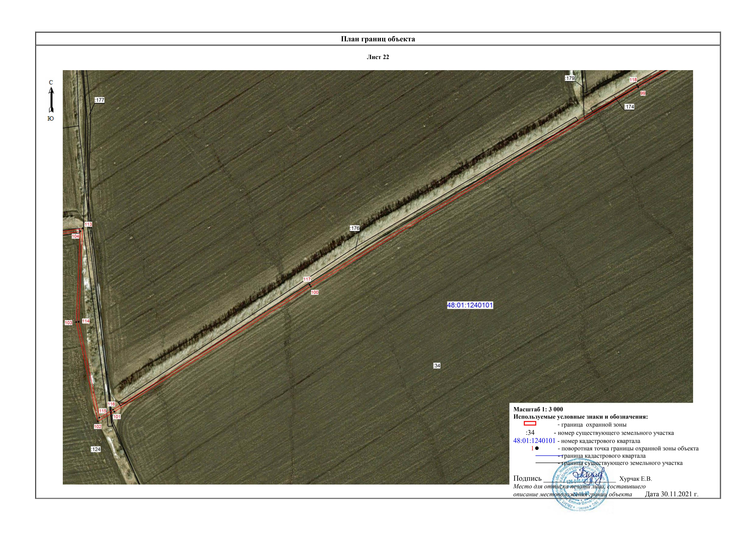Click the black line sample in legend
756x535 pixels.
(x=547, y=463)
